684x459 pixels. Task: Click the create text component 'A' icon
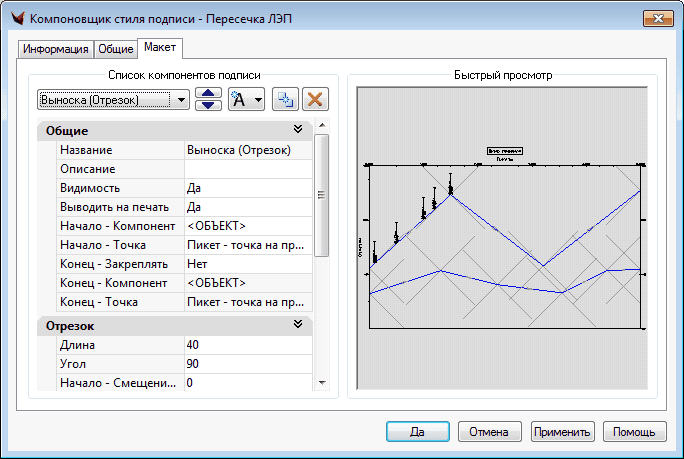(x=238, y=99)
